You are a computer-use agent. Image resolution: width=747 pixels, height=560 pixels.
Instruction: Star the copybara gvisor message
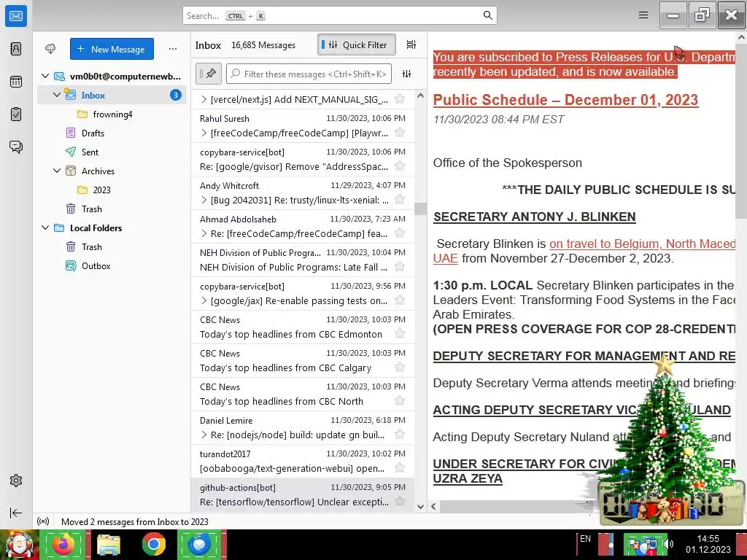click(400, 166)
